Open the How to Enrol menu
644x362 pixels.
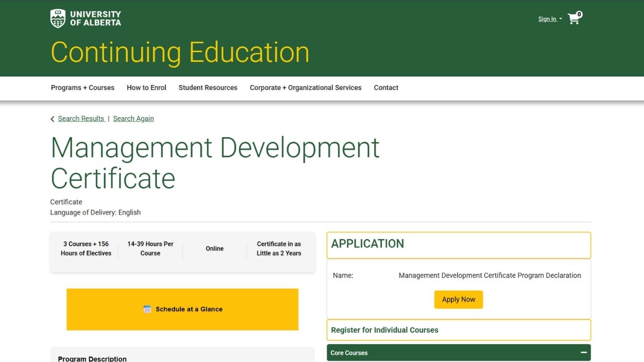tap(146, 87)
